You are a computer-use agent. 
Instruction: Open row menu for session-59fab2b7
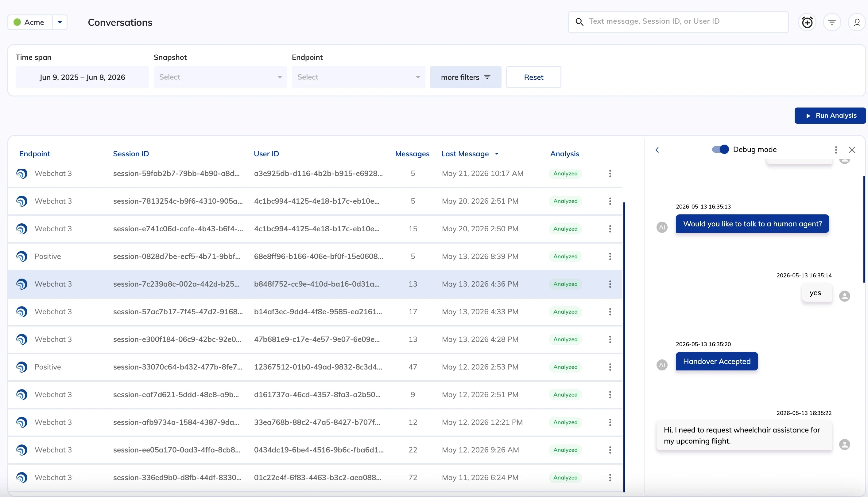click(x=610, y=174)
